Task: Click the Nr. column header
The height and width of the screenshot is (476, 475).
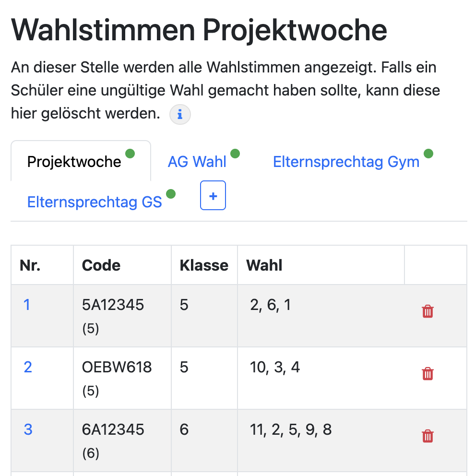Action: (x=30, y=265)
